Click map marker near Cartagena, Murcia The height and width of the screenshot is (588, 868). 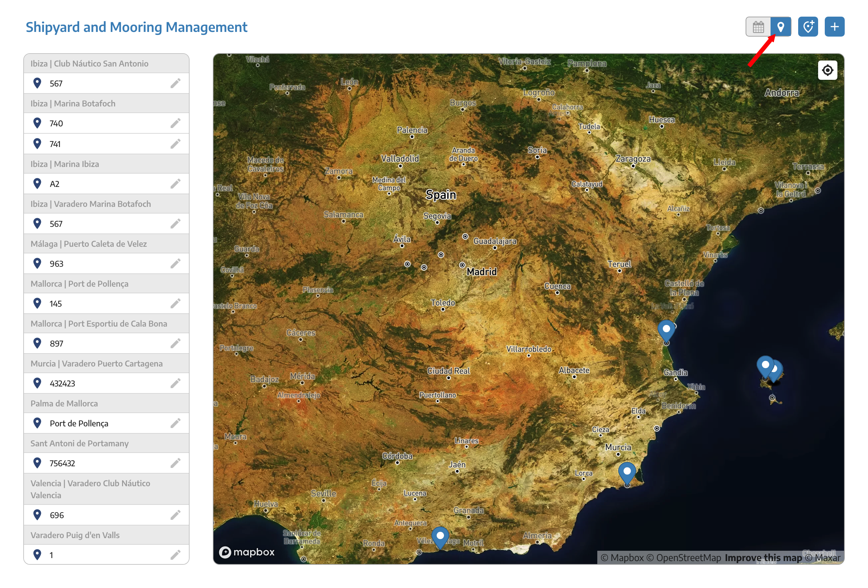(627, 473)
